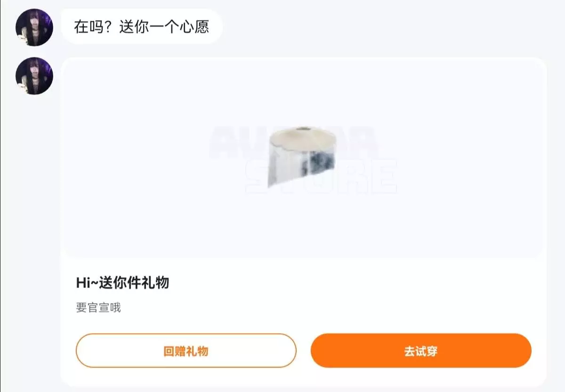Click the 回赠礼物 button
This screenshot has height=392, width=565.
(x=186, y=351)
